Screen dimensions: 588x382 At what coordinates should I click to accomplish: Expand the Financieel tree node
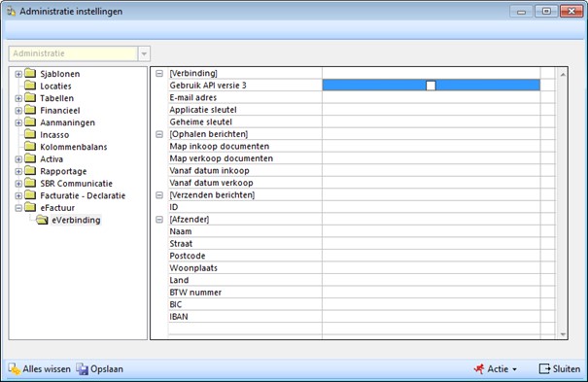[x=18, y=111]
